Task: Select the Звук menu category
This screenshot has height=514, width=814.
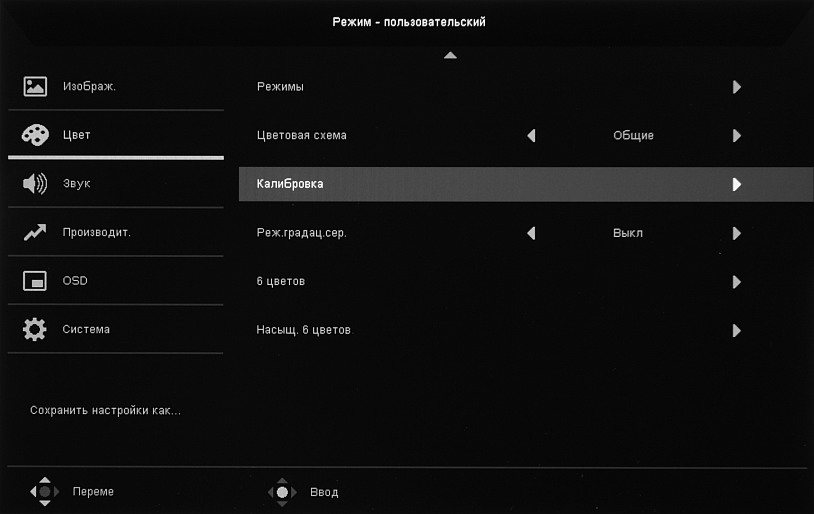Action: pos(77,184)
